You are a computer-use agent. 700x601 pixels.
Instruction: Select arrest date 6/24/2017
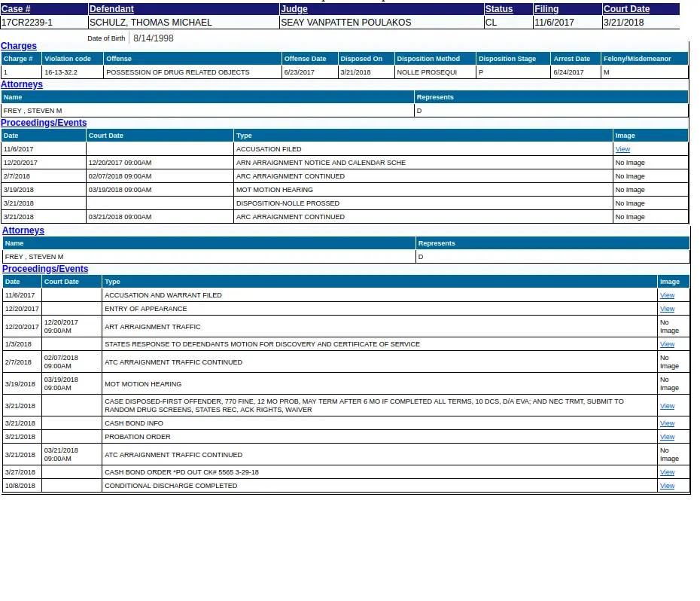tap(568, 72)
